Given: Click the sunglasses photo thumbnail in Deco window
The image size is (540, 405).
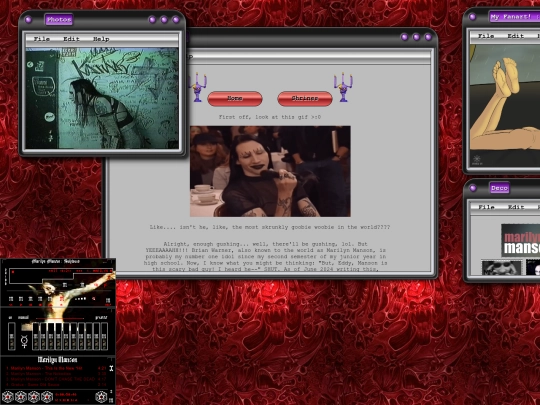Looking at the screenshot, I should (x=501, y=268).
